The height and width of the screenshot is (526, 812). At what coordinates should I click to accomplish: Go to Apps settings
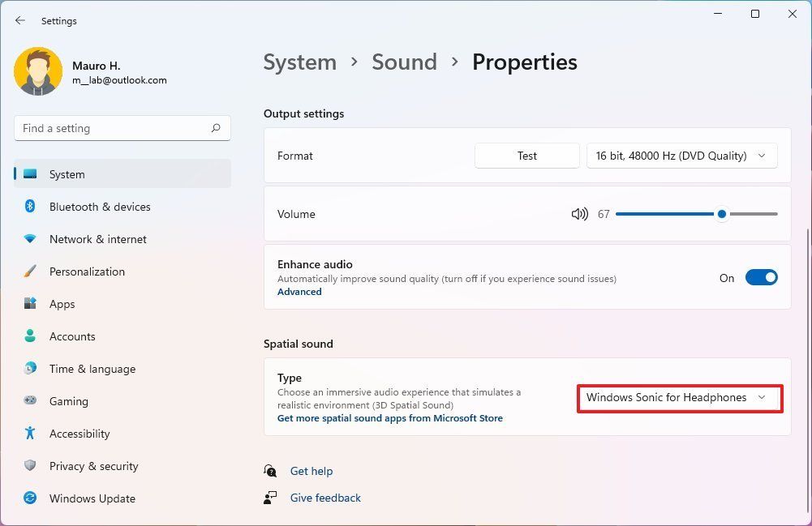[62, 304]
